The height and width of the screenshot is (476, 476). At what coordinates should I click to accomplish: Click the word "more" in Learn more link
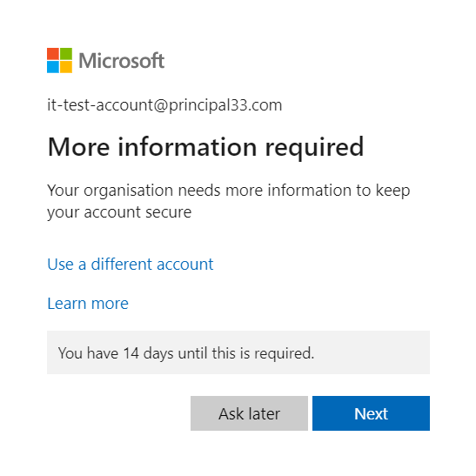tap(110, 304)
